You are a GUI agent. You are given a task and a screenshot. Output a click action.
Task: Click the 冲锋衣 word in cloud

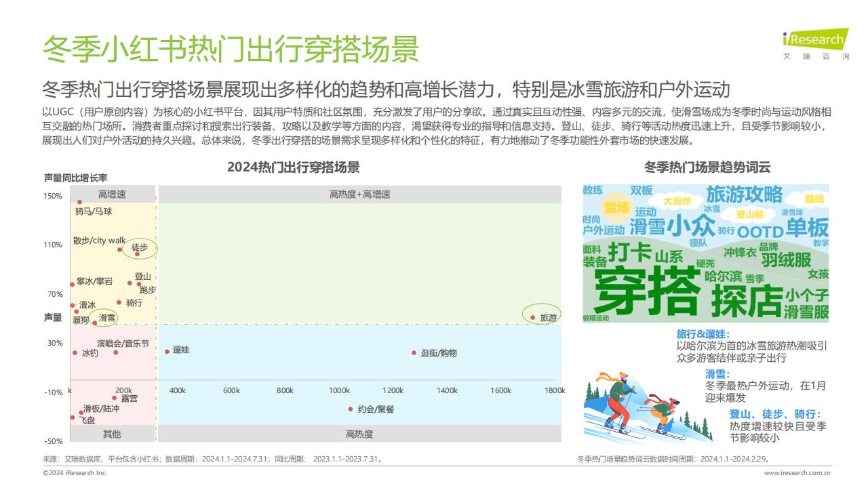click(740, 253)
